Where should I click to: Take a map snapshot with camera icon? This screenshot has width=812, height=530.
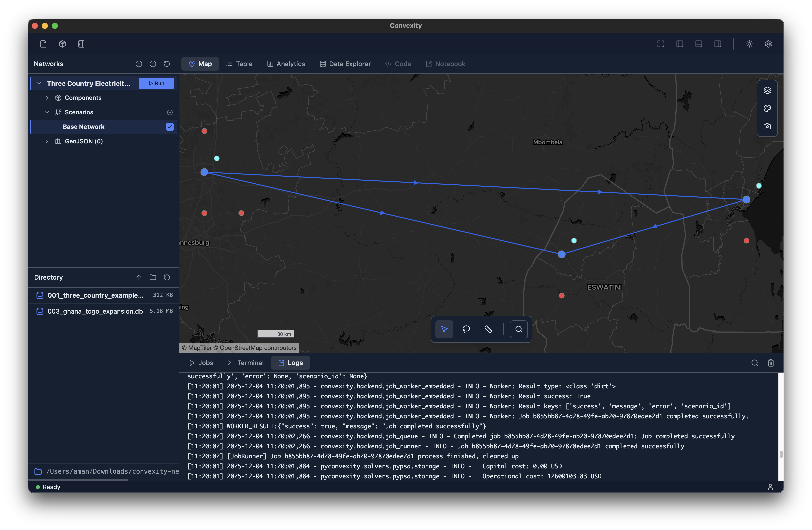pos(767,126)
